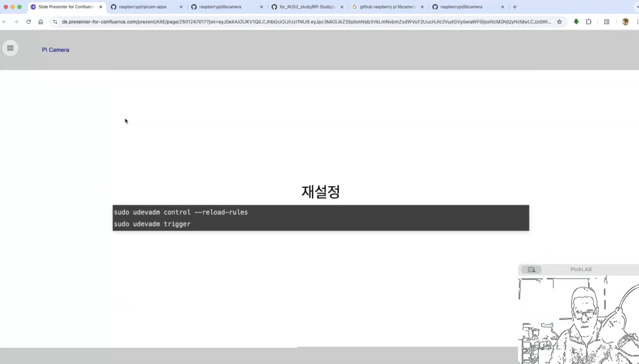Screen dimensions: 639x364
Task: Open a new browser tab
Action: pyautogui.click(x=515, y=7)
